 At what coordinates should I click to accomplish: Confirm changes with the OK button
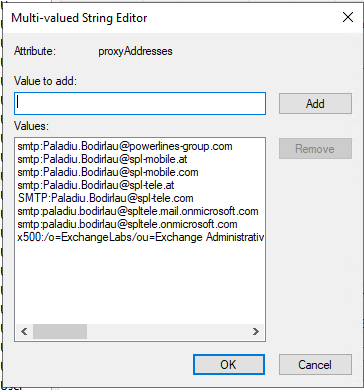coord(229,364)
